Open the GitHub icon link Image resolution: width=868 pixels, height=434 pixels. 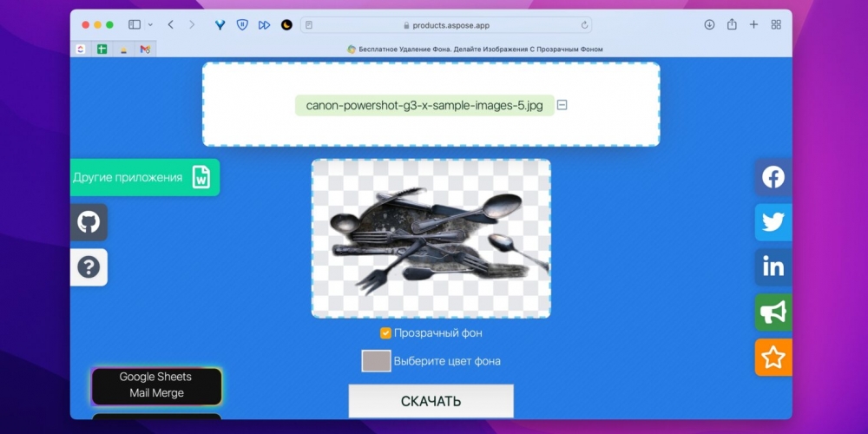[89, 222]
